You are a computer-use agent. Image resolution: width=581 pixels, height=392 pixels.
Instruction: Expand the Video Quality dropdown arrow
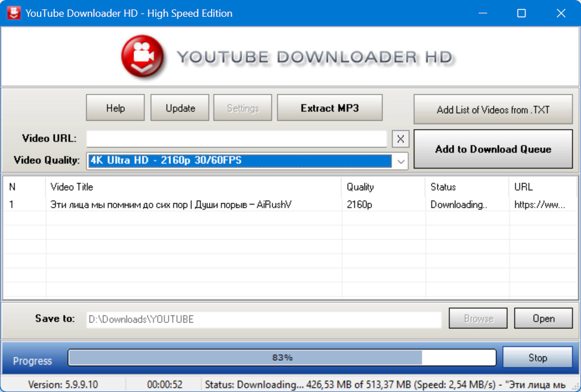tap(401, 161)
